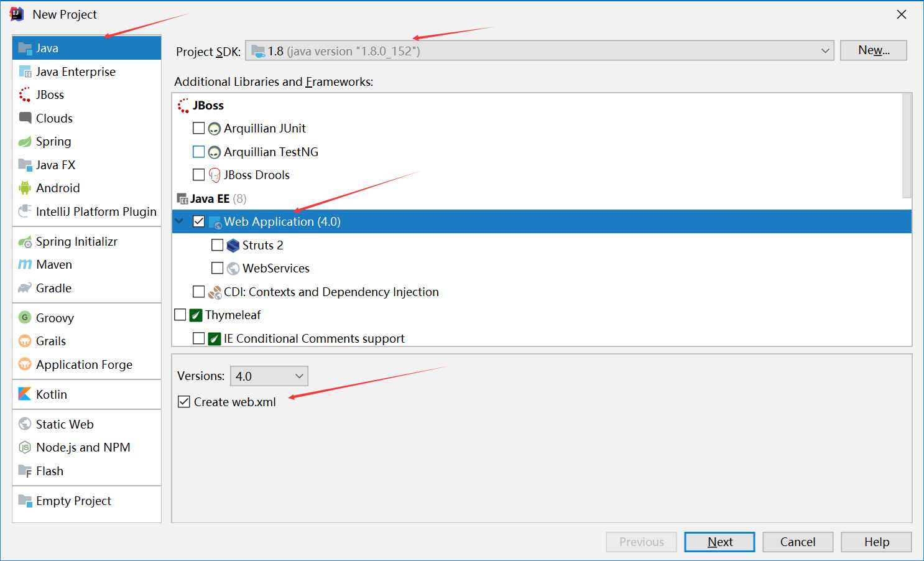The height and width of the screenshot is (561, 924).
Task: Click the green Thymeleaf icon
Action: point(196,315)
